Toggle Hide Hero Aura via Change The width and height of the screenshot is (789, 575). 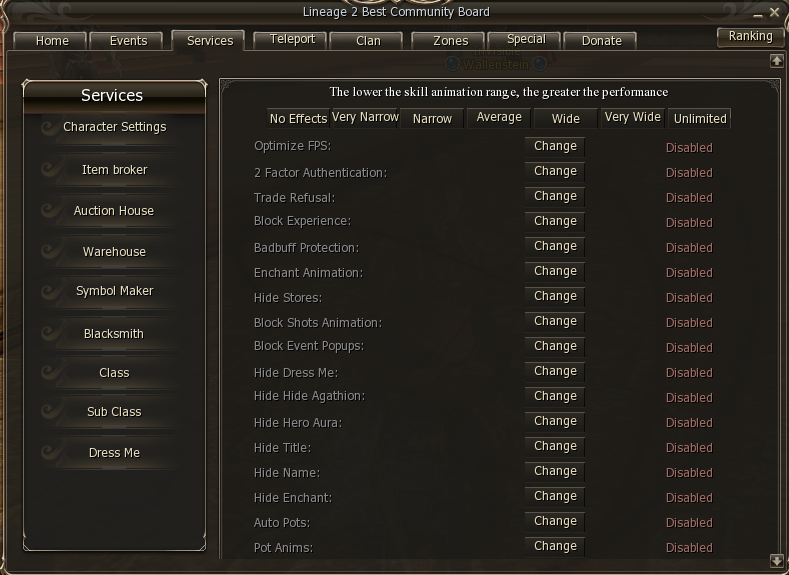[x=555, y=421]
